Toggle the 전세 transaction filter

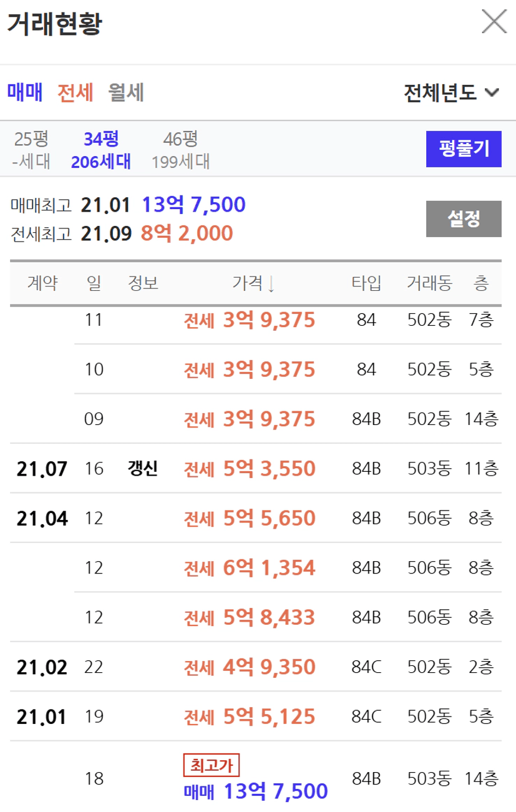pyautogui.click(x=75, y=92)
